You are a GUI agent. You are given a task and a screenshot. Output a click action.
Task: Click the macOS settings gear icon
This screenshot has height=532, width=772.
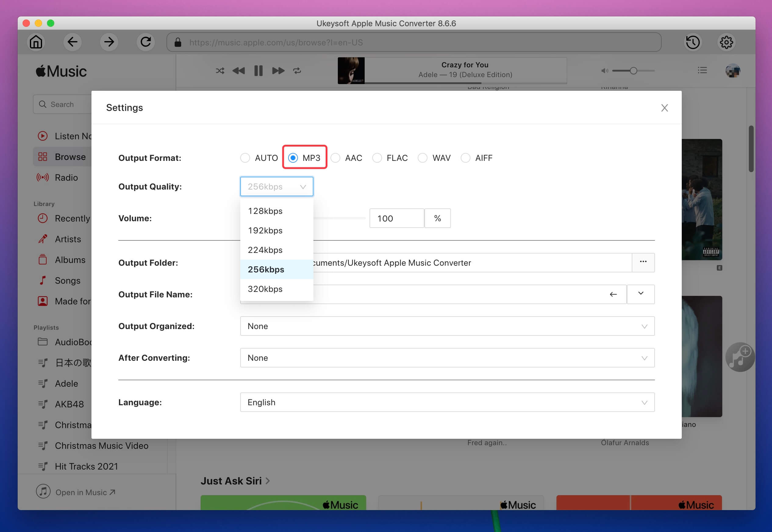pyautogui.click(x=726, y=42)
